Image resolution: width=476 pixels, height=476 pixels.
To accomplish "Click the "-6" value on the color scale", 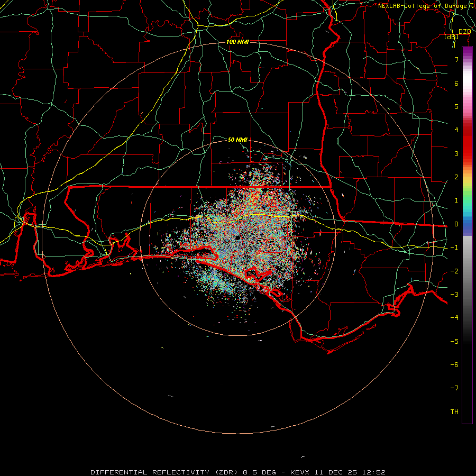I will (454, 365).
